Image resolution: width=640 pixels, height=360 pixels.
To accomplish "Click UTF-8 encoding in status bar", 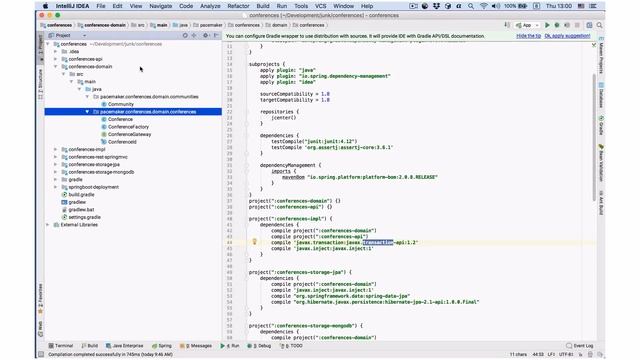I will [566, 354].
